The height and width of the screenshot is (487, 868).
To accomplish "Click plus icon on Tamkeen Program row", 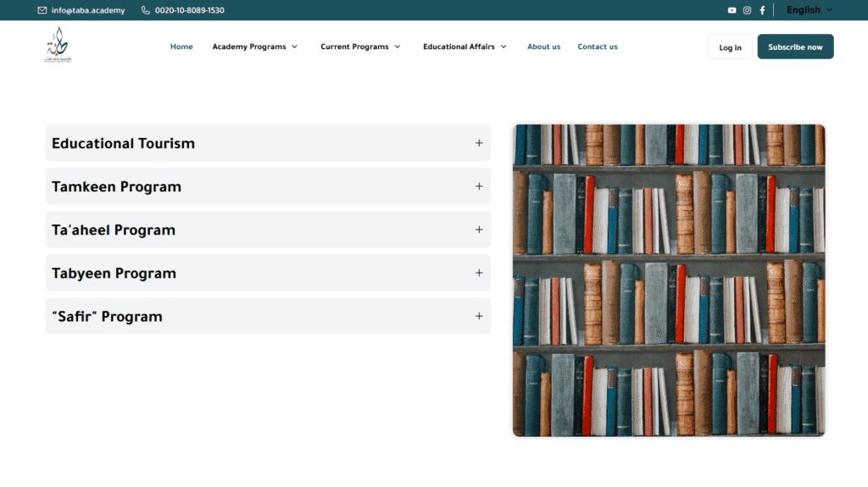I will coord(479,186).
